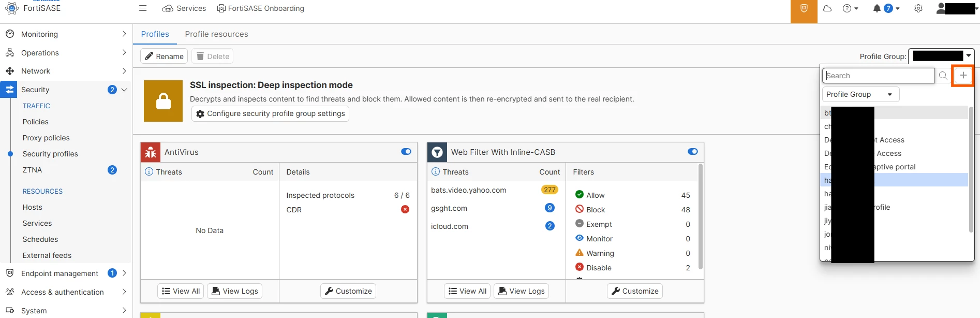Click the Web Filter funnel icon
This screenshot has width=980, height=318.
pos(437,152)
